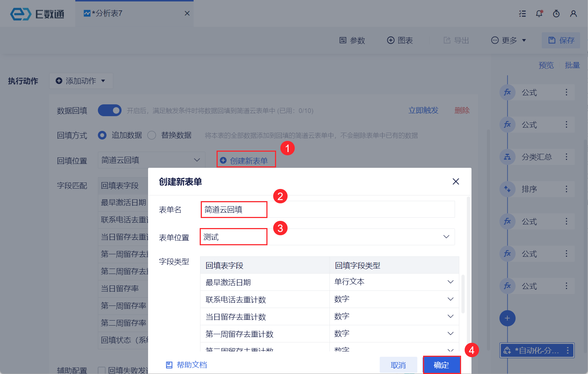588x374 pixels.
Task: Open the timer icon in header
Action: tap(556, 14)
